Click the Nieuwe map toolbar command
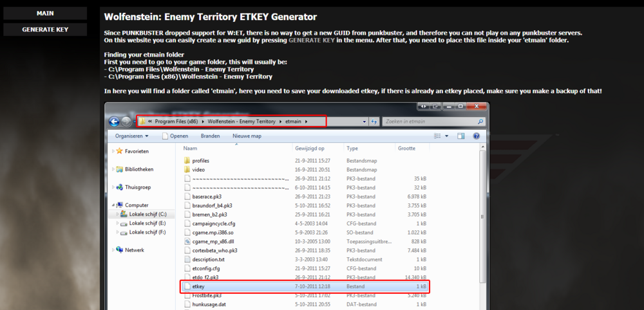 [247, 136]
